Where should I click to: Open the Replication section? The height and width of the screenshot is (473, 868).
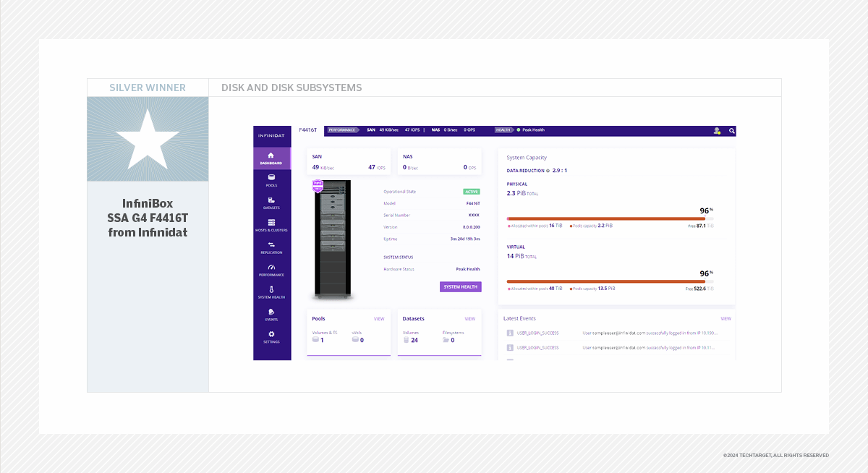point(271,244)
